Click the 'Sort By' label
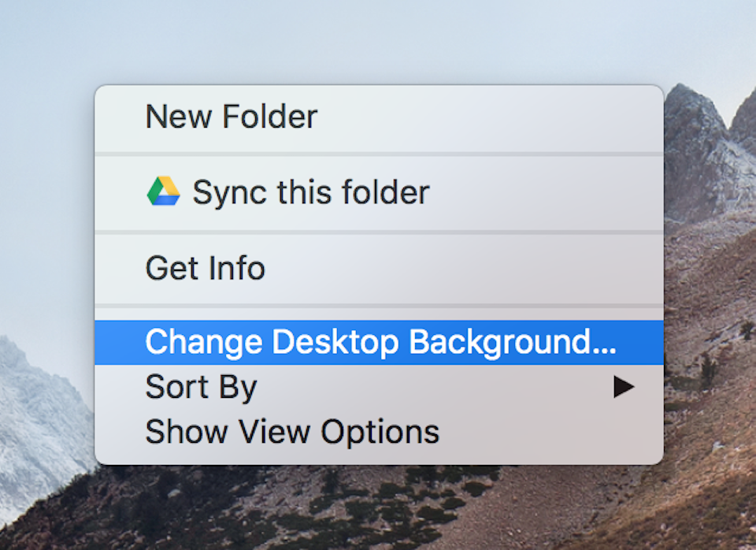The image size is (756, 550). point(201,386)
